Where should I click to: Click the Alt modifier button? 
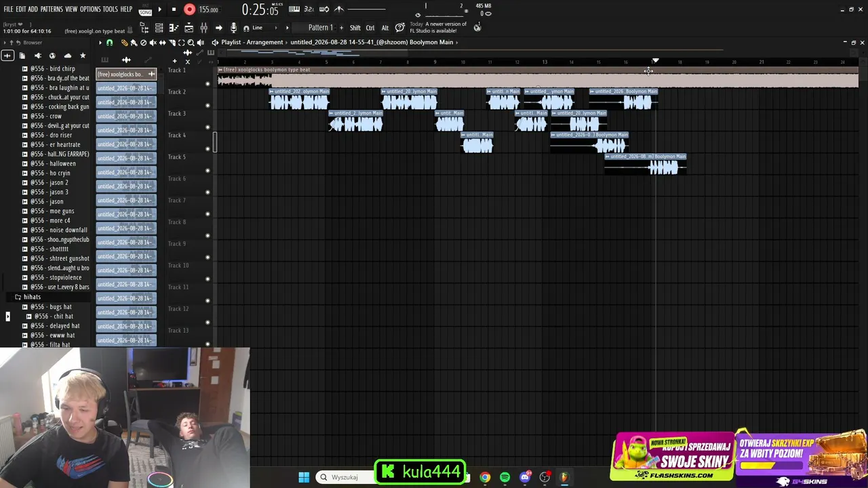(385, 28)
